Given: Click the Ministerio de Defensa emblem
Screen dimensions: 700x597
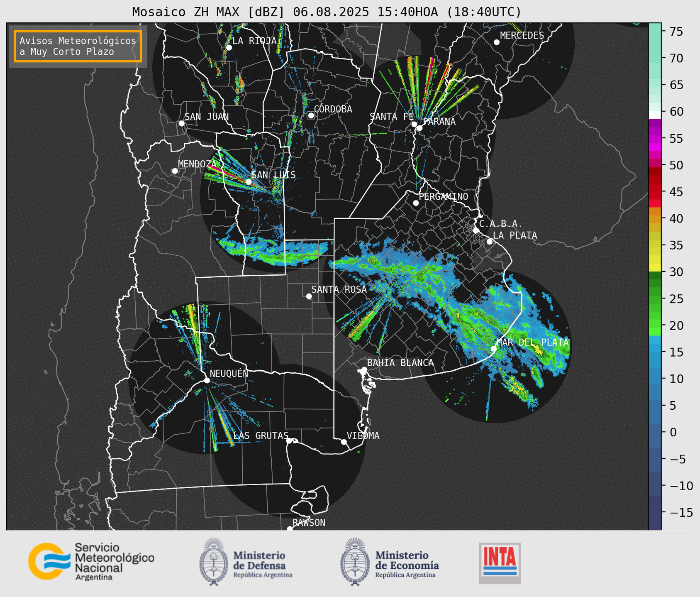Looking at the screenshot, I should [213, 562].
